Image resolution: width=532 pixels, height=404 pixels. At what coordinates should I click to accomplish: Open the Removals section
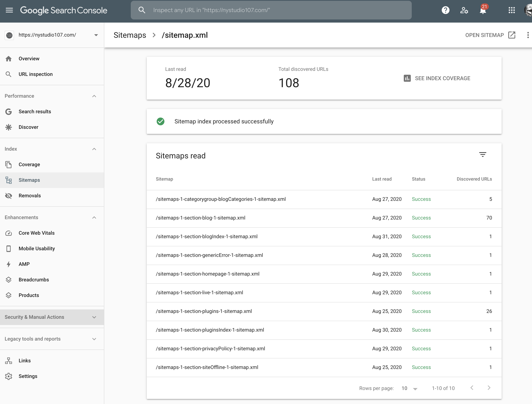pyautogui.click(x=30, y=196)
